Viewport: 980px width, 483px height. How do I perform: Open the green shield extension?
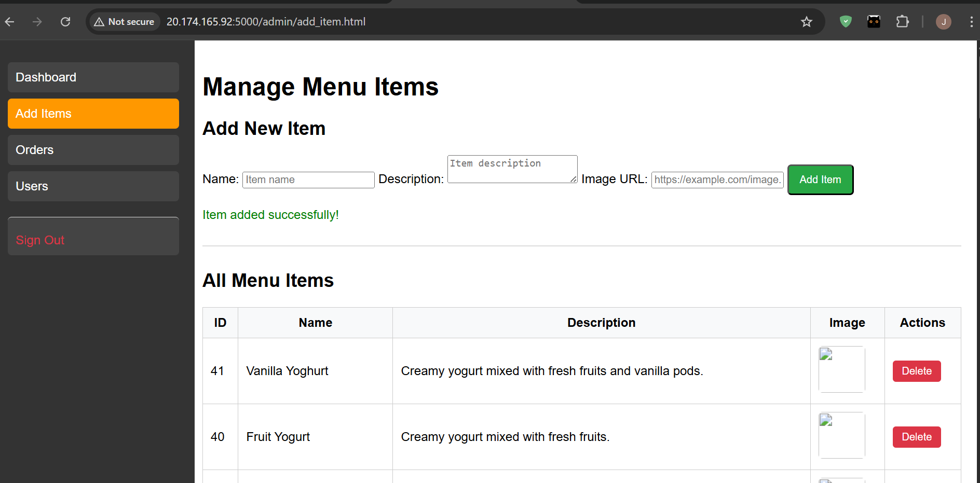coord(846,22)
